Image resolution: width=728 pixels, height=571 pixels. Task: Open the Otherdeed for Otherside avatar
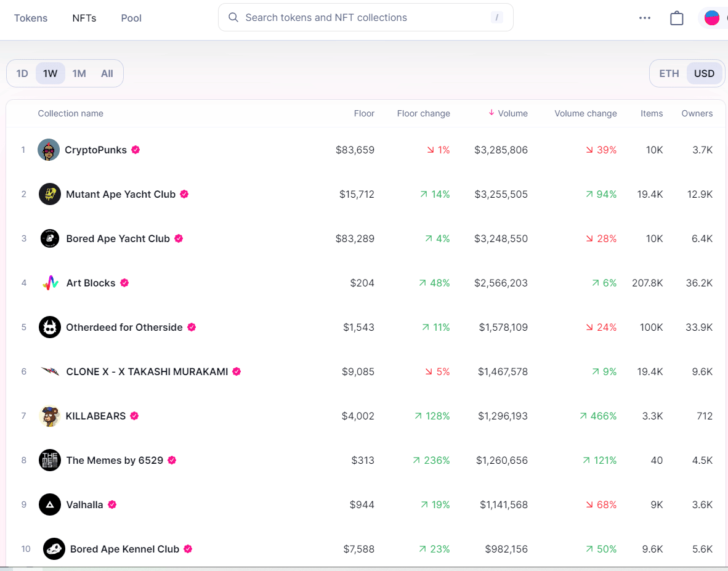click(50, 327)
